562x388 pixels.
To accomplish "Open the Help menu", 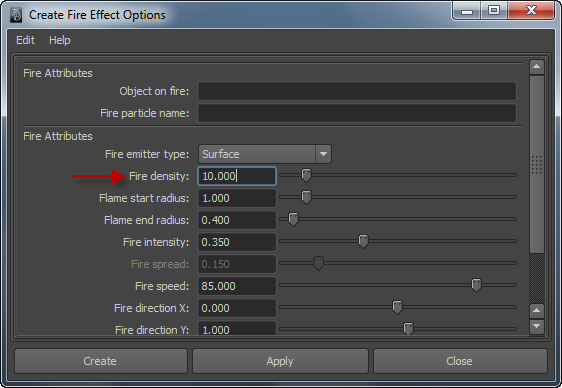I will click(x=59, y=40).
